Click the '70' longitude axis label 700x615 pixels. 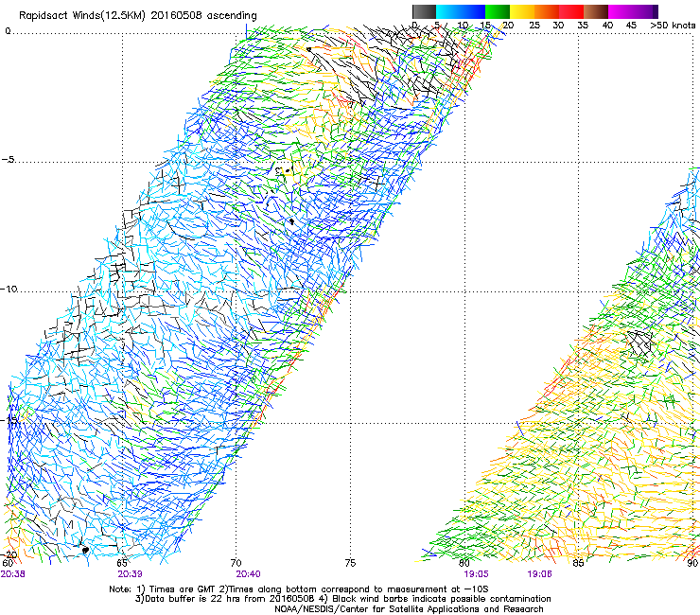point(236,563)
